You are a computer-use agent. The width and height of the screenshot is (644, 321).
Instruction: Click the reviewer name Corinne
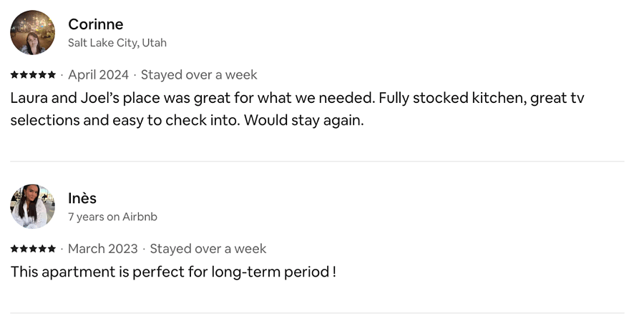click(96, 24)
